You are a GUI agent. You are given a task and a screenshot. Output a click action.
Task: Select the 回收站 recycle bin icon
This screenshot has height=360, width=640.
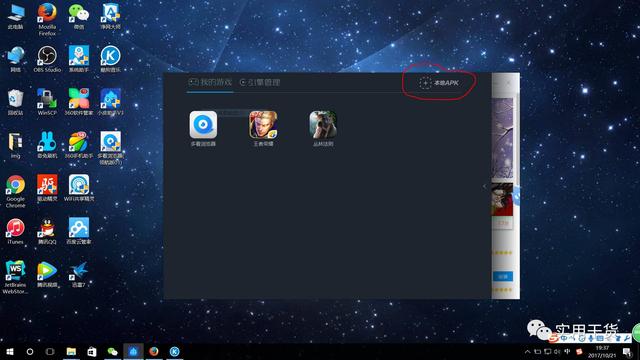(16, 102)
